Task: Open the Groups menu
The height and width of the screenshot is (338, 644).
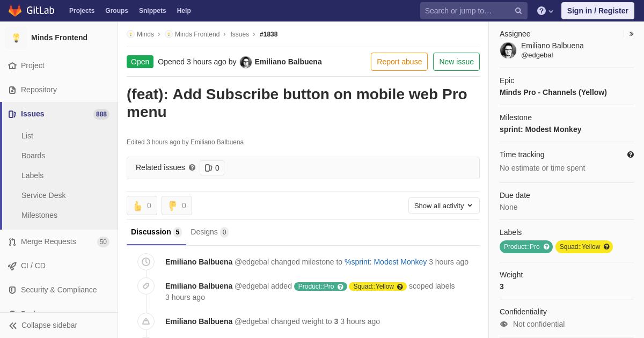Action: 116,11
